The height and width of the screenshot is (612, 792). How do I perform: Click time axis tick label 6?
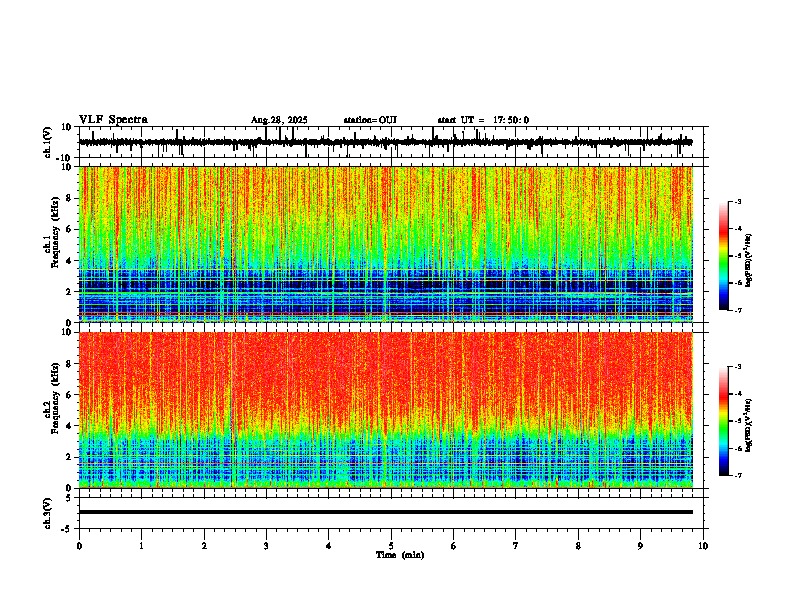point(454,546)
